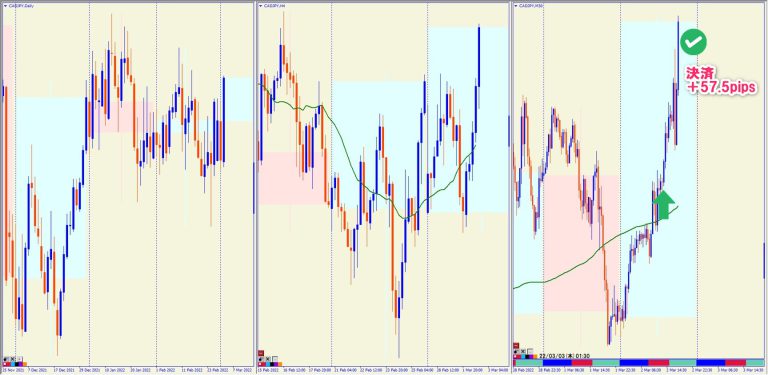Click the blank square button in M30 chart
This screenshot has width=768, height=375.
[x=530, y=351]
